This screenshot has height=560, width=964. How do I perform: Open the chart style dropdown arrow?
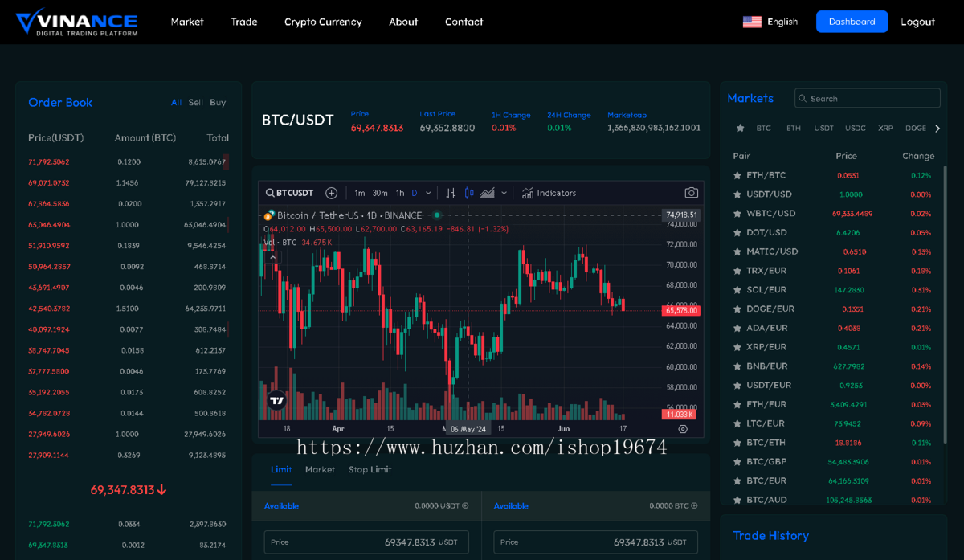point(504,193)
